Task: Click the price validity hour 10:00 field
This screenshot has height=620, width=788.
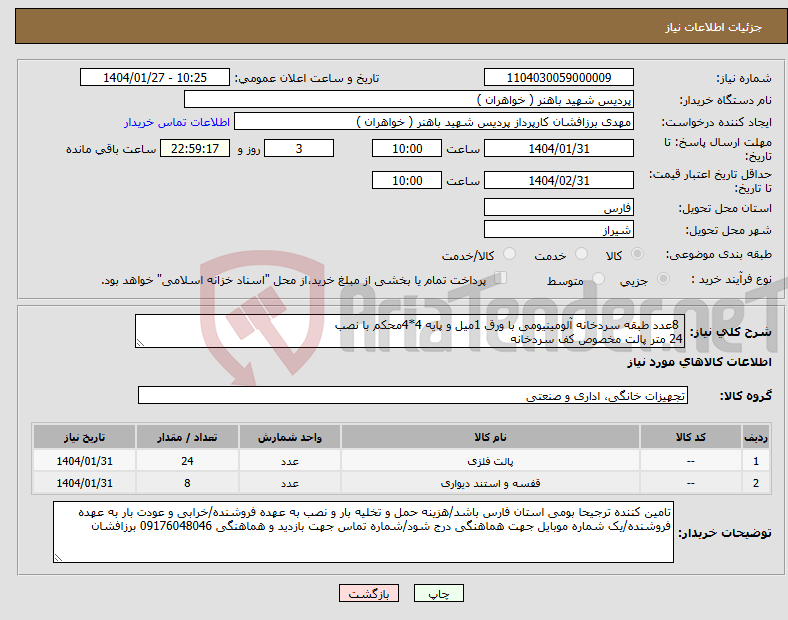Action: (407, 180)
